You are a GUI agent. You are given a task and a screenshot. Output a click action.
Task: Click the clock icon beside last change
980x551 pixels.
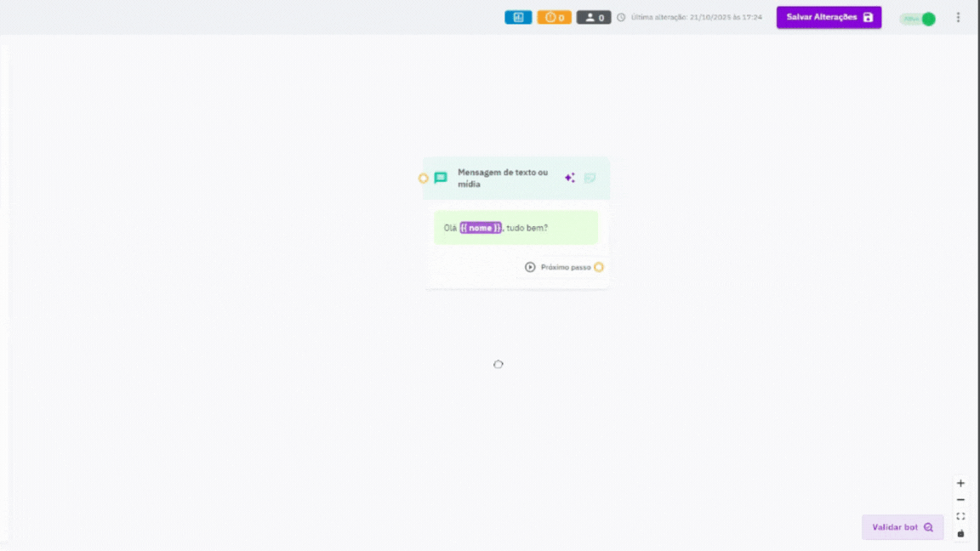tap(621, 18)
